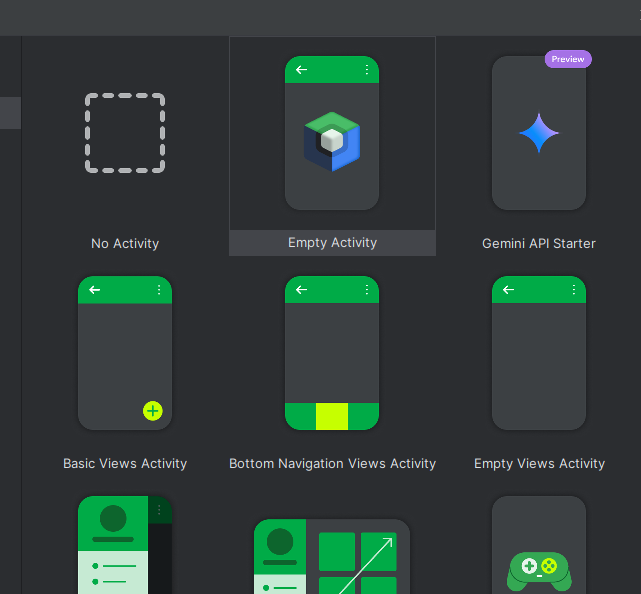
Task: Select the Empty Views Activity label
Action: (x=539, y=463)
